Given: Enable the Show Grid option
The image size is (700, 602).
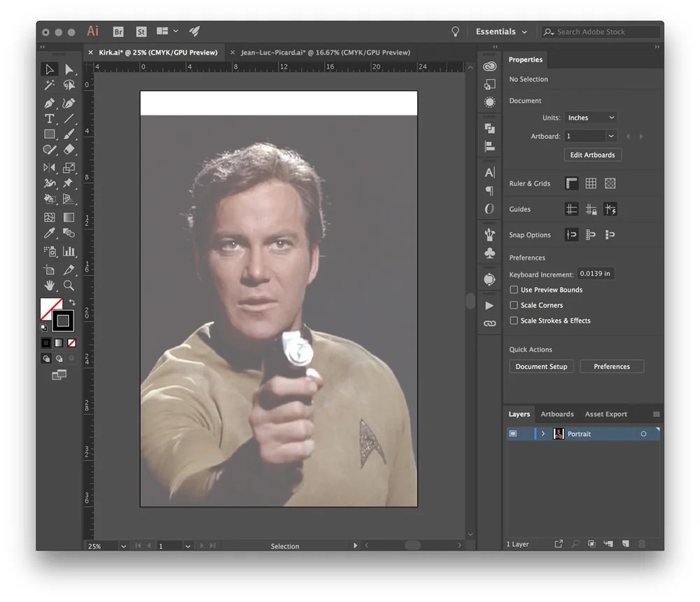Looking at the screenshot, I should coord(591,183).
